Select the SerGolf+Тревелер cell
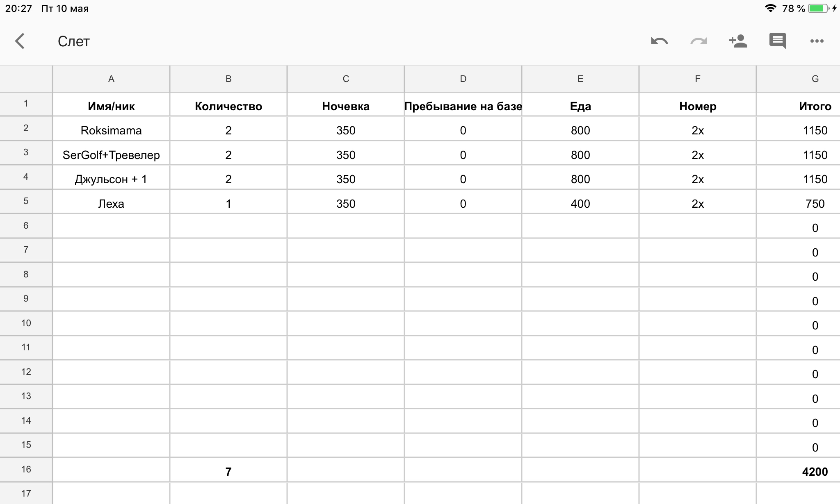Screen dimensions: 840x504 coord(111,155)
